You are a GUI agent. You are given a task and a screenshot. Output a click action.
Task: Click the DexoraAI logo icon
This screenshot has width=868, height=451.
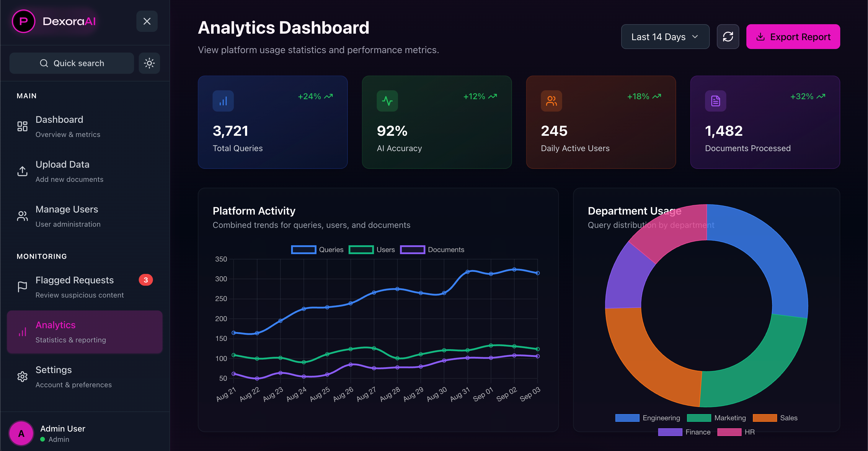pos(23,21)
